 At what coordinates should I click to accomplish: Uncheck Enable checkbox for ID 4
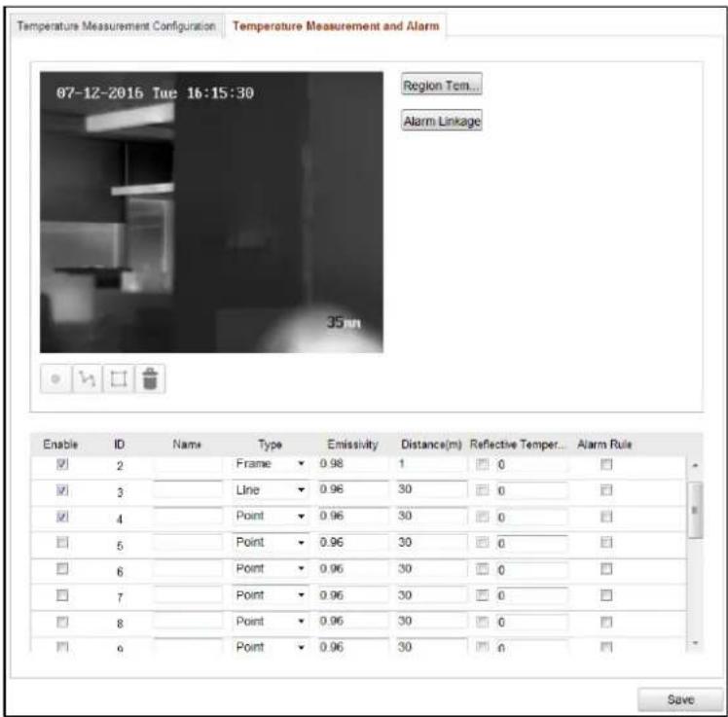pos(62,516)
